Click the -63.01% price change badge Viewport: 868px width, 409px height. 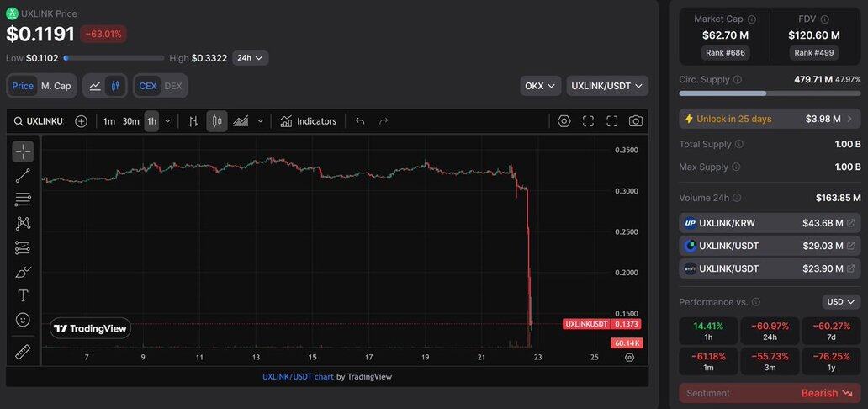pos(103,35)
